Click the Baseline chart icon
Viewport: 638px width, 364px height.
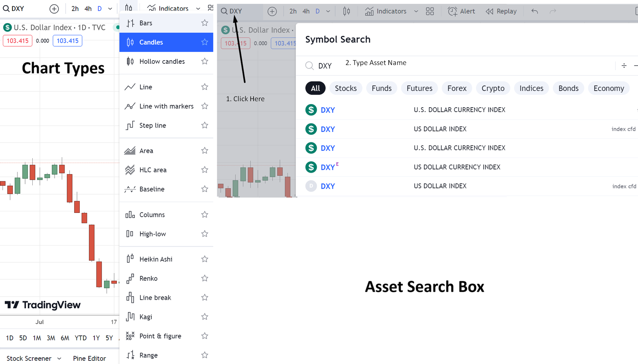point(130,189)
